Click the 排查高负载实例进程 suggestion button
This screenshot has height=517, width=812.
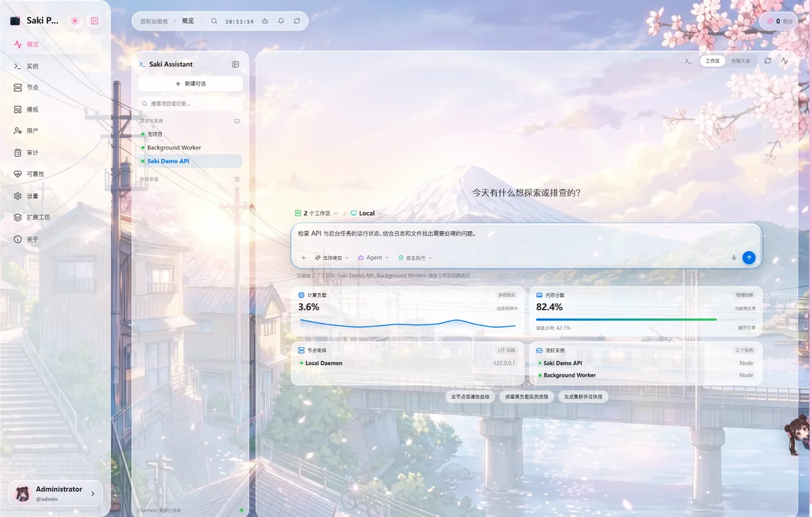[x=526, y=397]
